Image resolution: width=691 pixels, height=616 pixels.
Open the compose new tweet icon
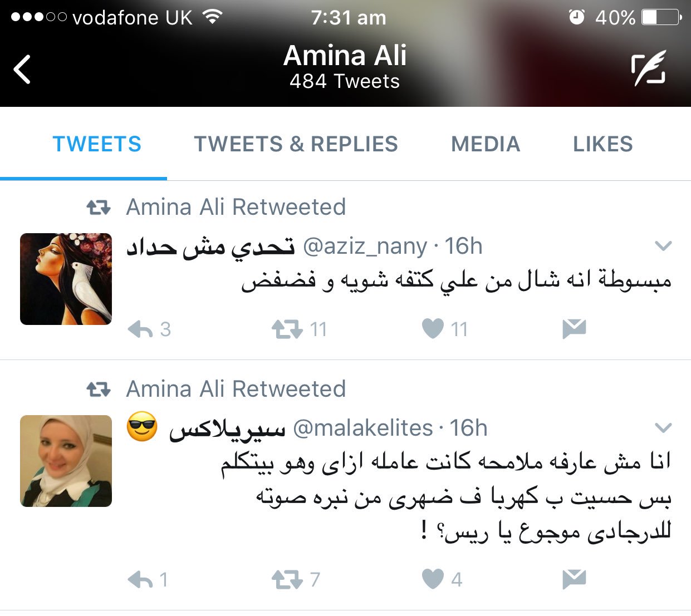tap(649, 68)
